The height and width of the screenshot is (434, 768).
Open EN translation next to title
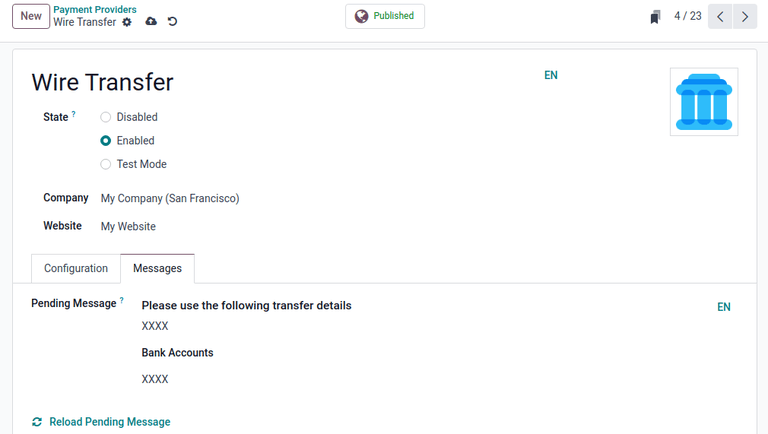[550, 75]
